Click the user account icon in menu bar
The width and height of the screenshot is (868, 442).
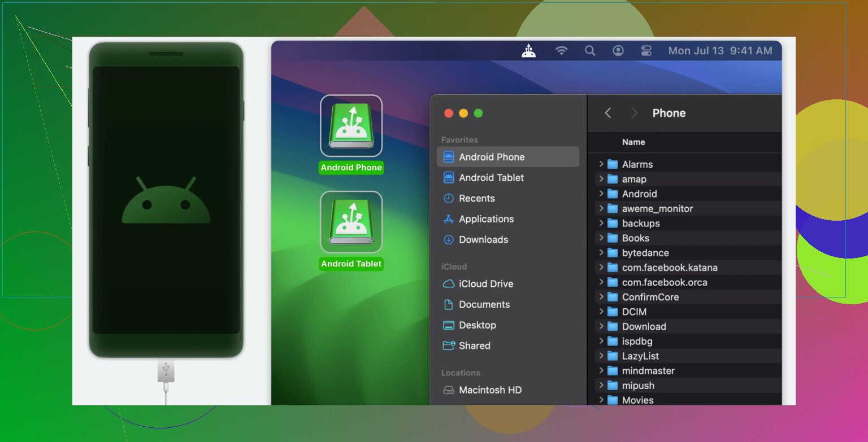[x=618, y=51]
